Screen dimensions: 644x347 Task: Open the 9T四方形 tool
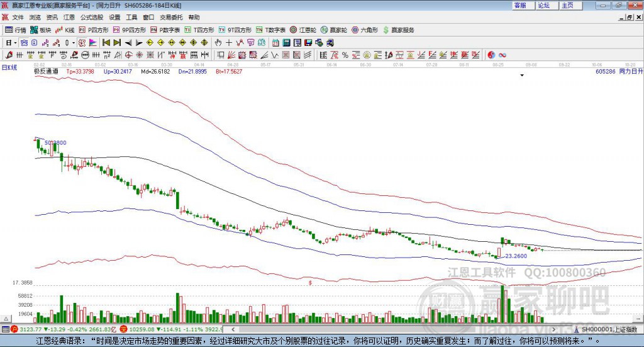(235, 30)
